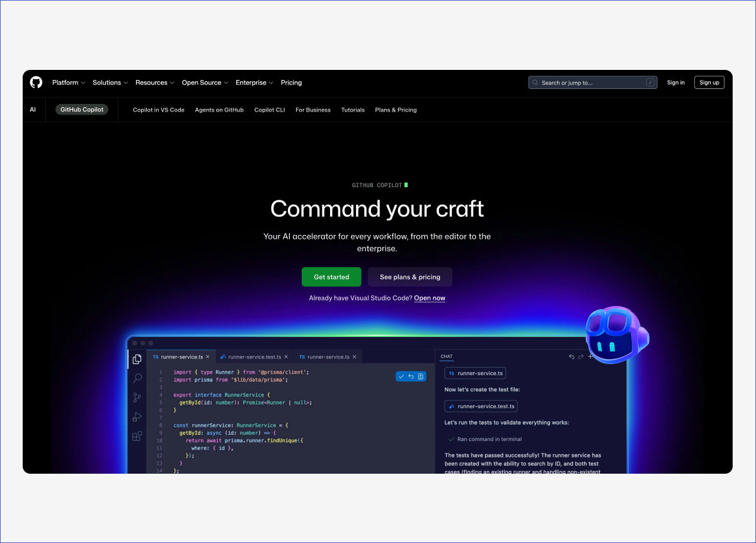Click the See plans & pricing button

[410, 277]
